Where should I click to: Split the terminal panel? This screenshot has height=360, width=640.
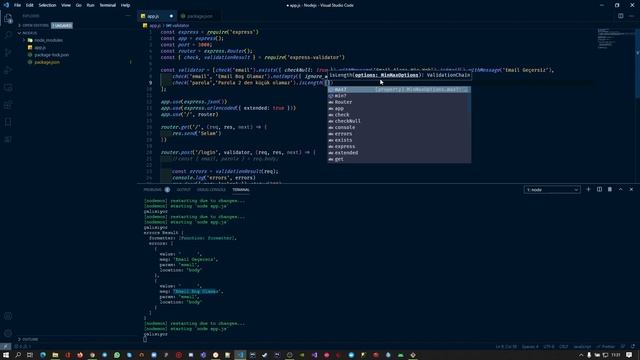point(599,189)
